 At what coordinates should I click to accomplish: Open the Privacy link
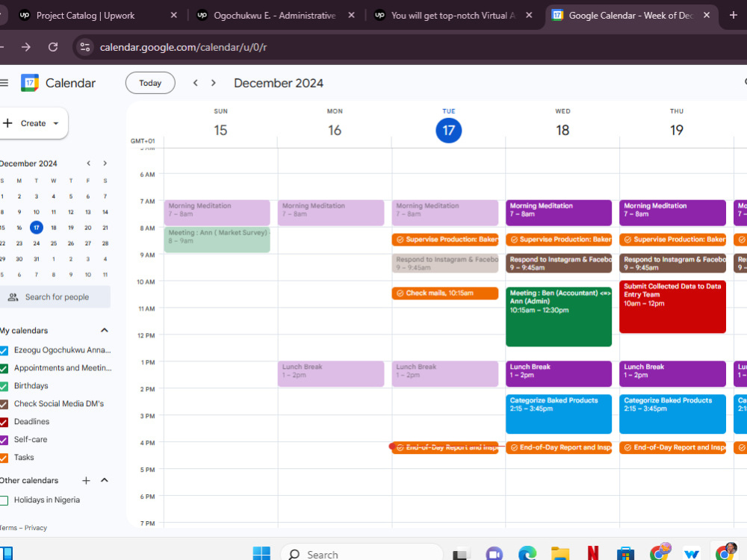pos(36,528)
